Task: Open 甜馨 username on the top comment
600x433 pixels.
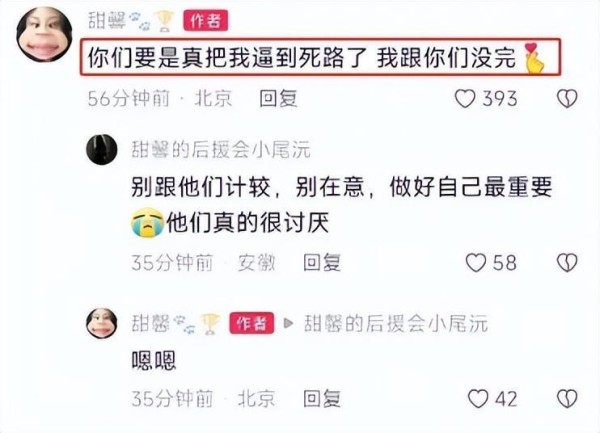Action: pos(107,20)
